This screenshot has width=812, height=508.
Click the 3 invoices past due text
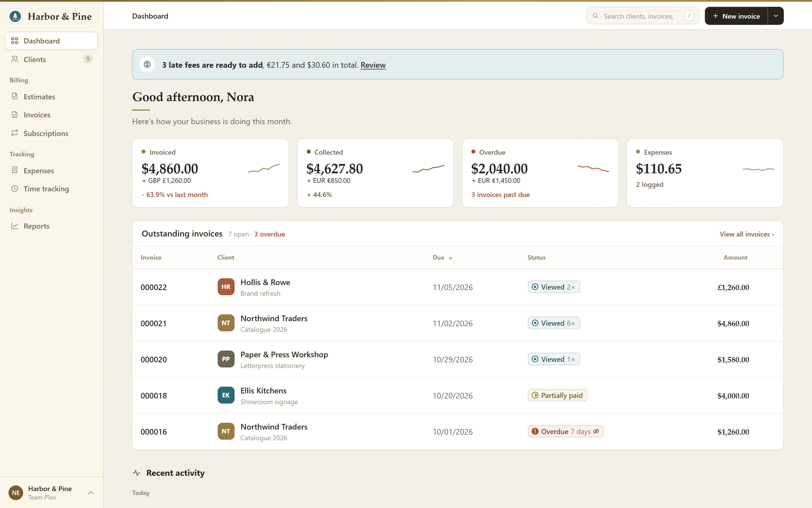(500, 194)
